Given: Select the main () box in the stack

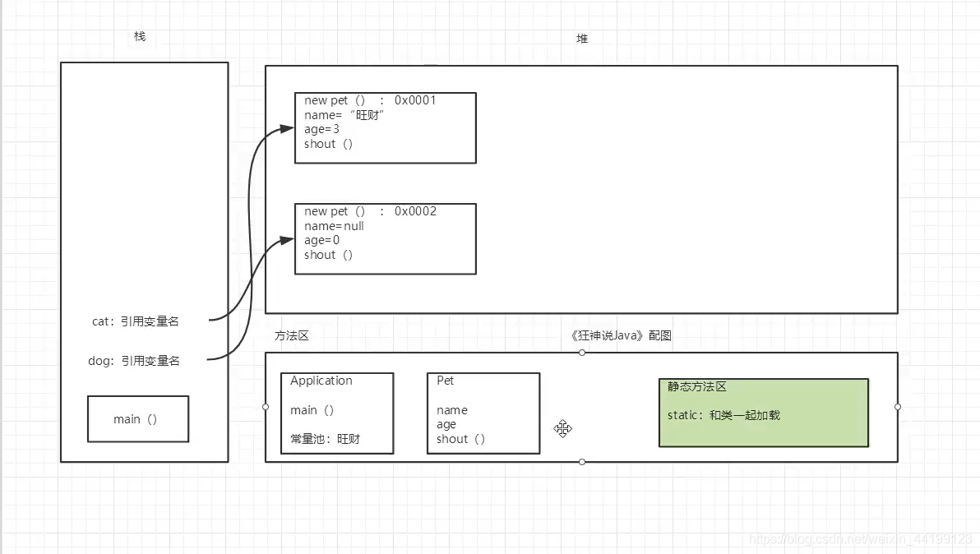Looking at the screenshot, I should click(x=138, y=419).
